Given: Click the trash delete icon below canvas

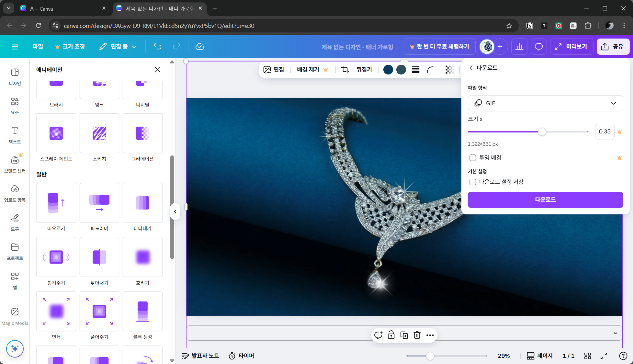Looking at the screenshot, I should [x=417, y=335].
